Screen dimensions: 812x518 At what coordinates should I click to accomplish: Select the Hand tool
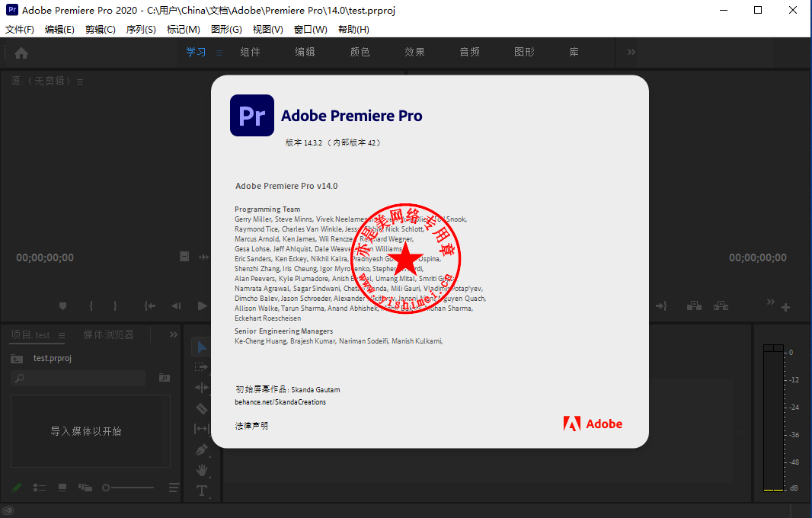(201, 470)
